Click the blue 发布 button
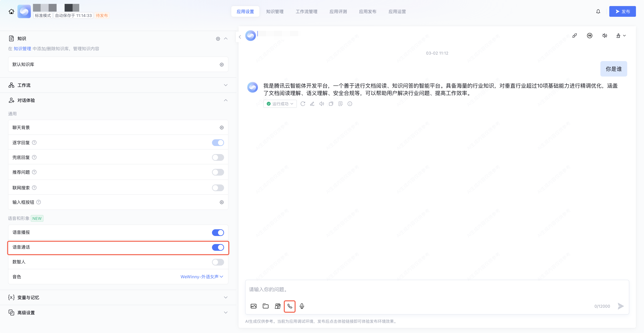Image resolution: width=644 pixels, height=333 pixels. [622, 12]
